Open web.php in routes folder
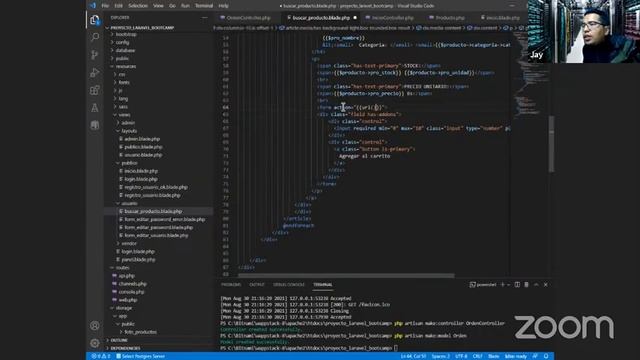640x360 pixels. pos(128,300)
